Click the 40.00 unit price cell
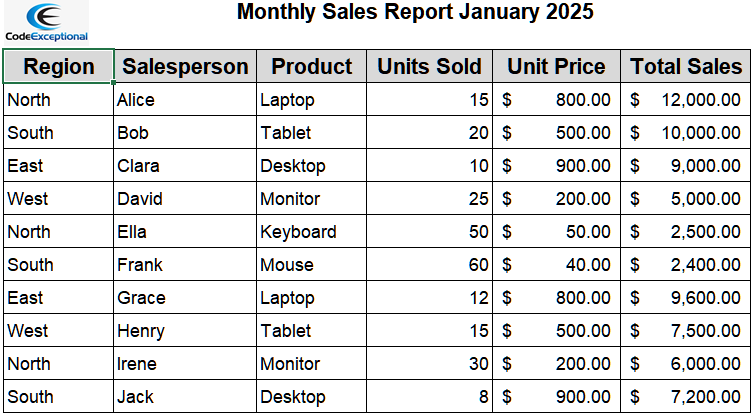The height and width of the screenshot is (415, 754). 556,265
